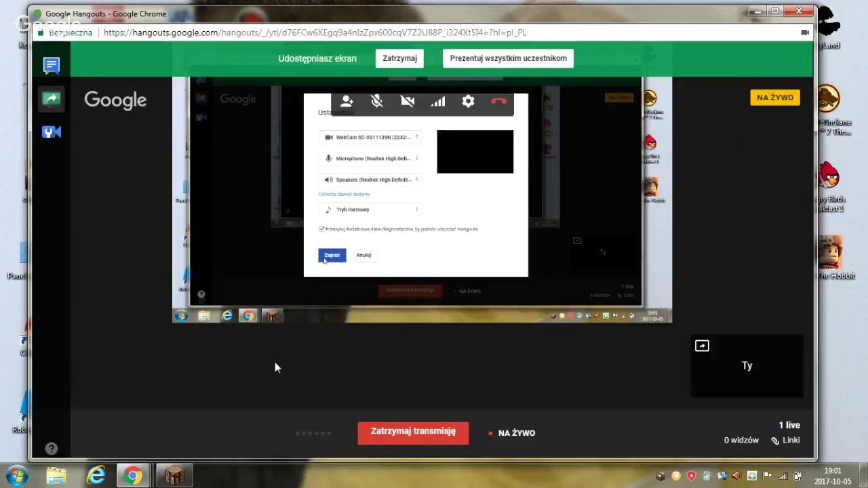Viewport: 868px width, 488px height.
Task: Open WebCam SC-0311139N device dropdown
Action: 370,137
